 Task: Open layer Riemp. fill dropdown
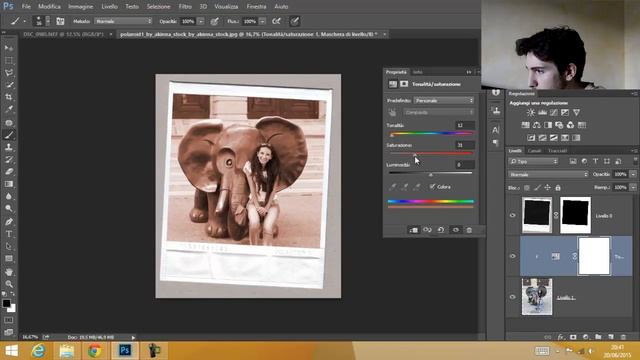pyautogui.click(x=633, y=187)
